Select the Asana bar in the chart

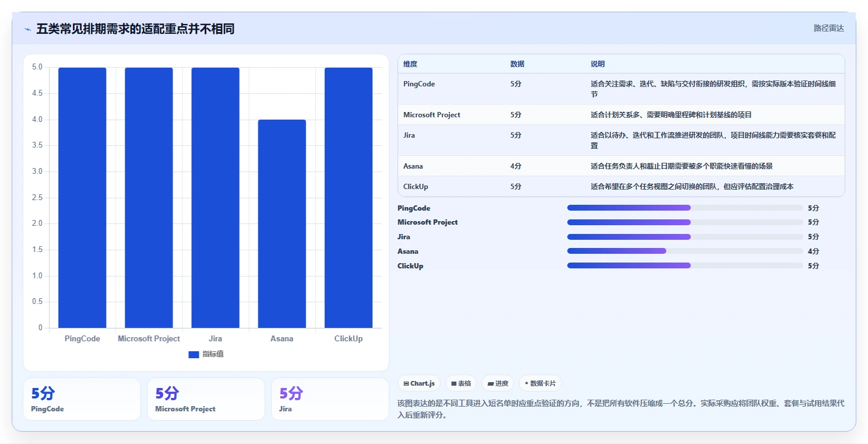click(282, 224)
